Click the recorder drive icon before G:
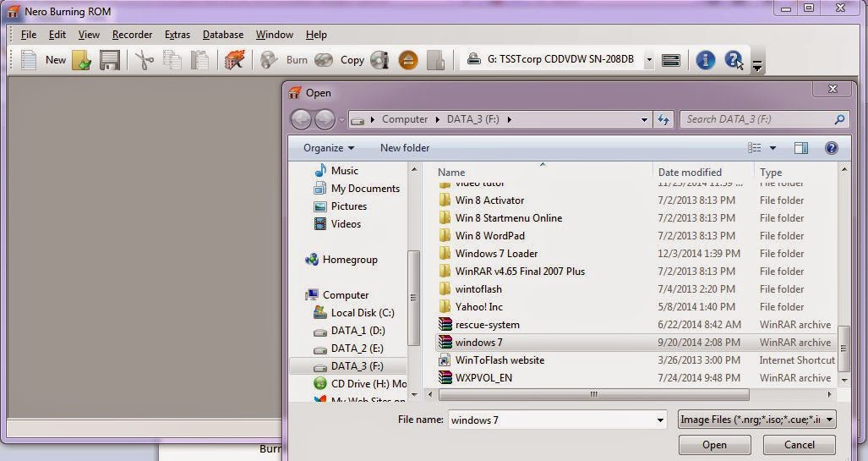The width and height of the screenshot is (868, 461). [x=474, y=58]
